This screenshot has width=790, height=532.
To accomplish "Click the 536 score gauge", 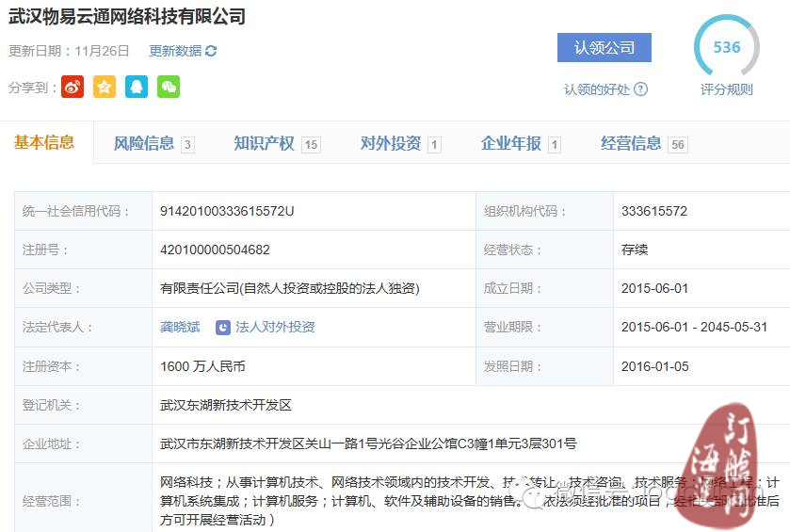I will coord(727,47).
